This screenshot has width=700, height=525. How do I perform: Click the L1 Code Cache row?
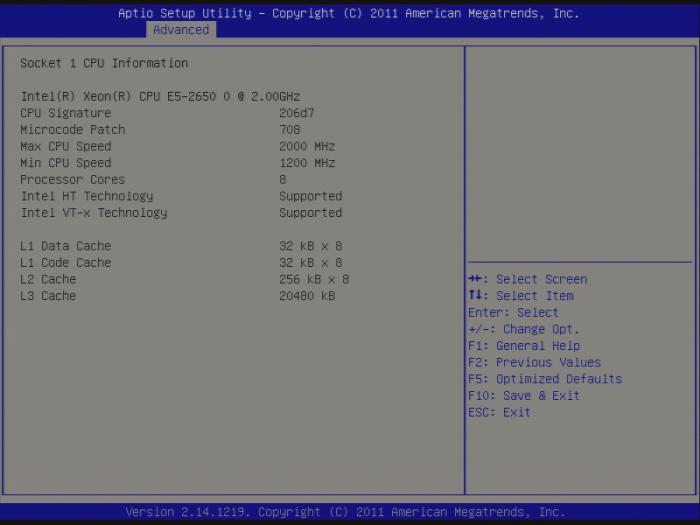coord(66,263)
